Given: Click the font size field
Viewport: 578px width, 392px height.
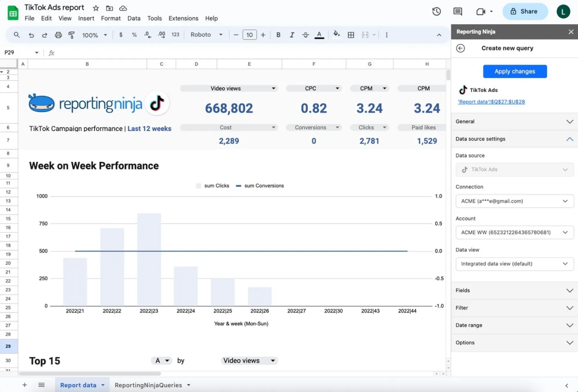Looking at the screenshot, I should tap(249, 35).
